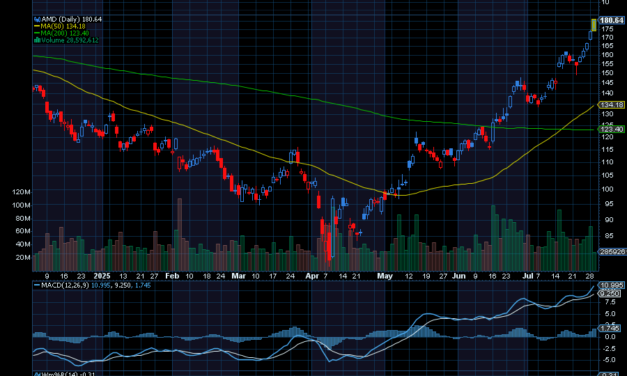Click the 175 price axis label
This screenshot has height=376, width=627.
[607, 29]
